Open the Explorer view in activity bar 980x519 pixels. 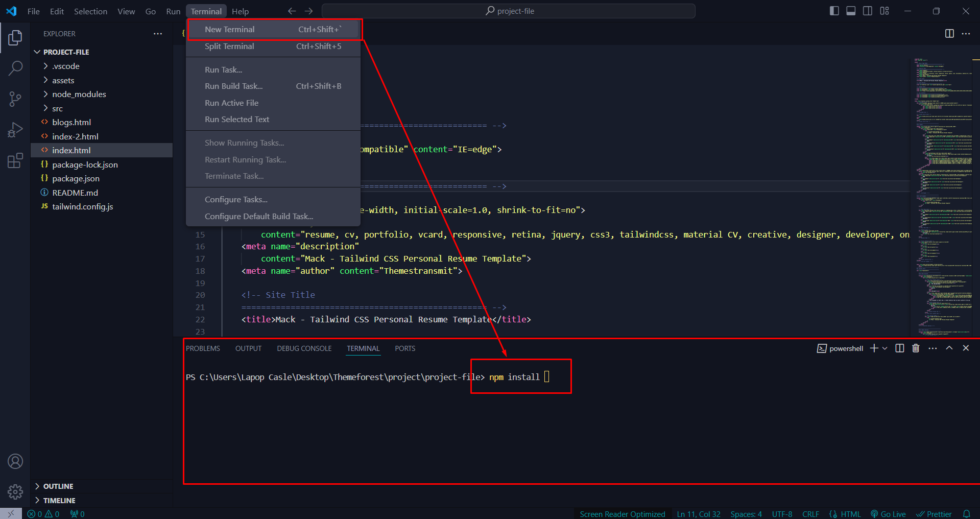15,38
